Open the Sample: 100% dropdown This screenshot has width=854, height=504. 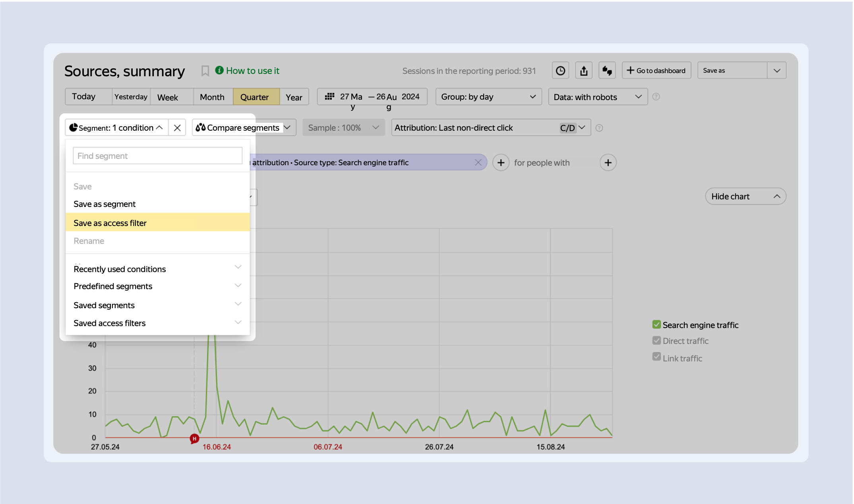pos(344,128)
